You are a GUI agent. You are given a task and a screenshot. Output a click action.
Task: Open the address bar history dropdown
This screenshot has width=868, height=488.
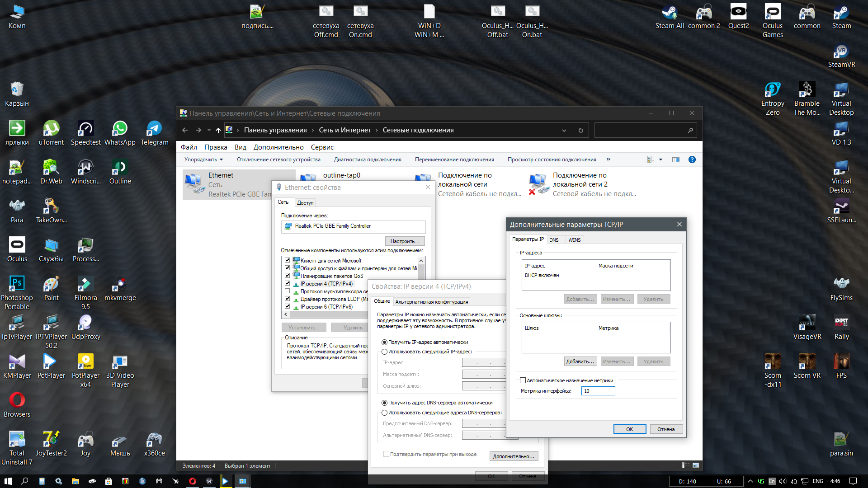[x=564, y=130]
